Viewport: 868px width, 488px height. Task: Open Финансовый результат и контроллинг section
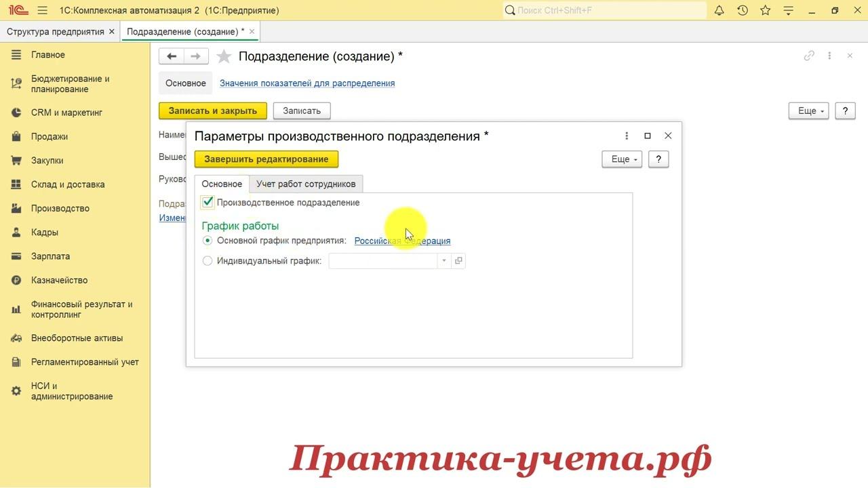81,310
